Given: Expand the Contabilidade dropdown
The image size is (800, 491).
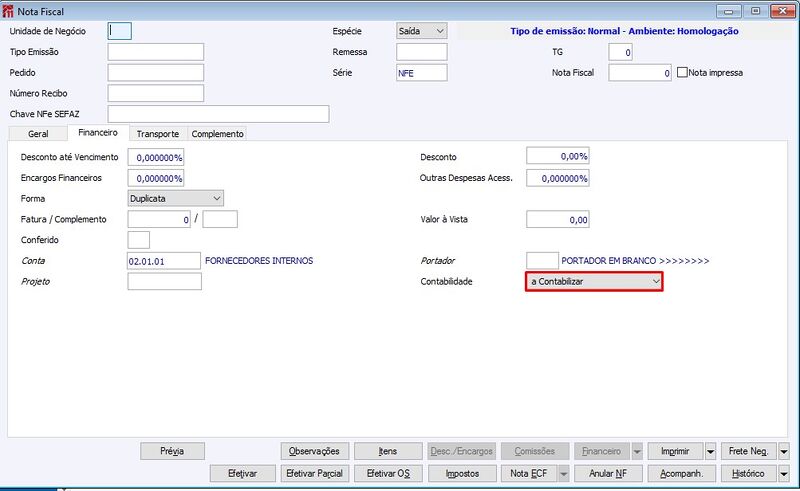Looking at the screenshot, I should pyautogui.click(x=594, y=281).
